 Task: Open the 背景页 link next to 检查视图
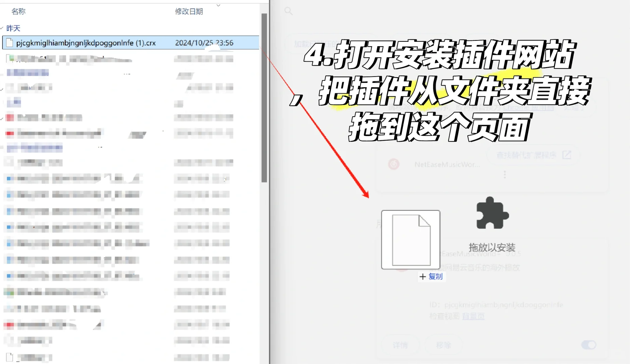pos(473,316)
